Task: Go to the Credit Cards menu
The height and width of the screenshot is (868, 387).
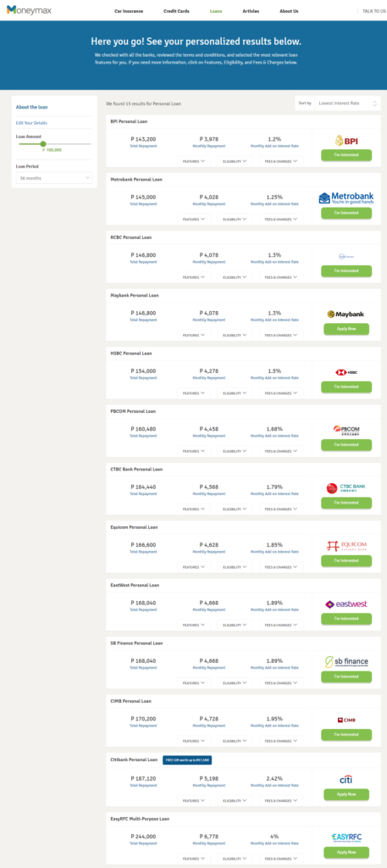Action: tap(176, 11)
